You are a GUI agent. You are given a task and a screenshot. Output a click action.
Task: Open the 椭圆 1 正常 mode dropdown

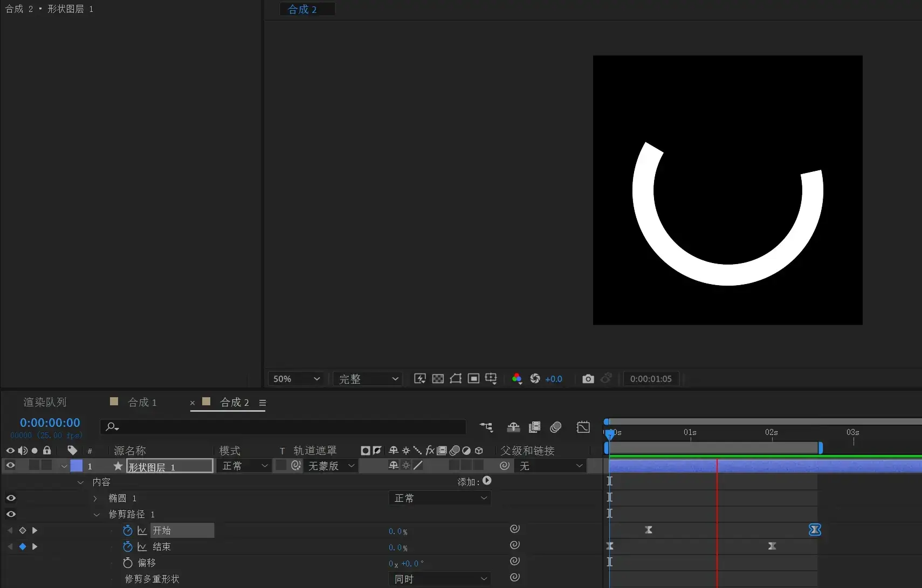(x=439, y=499)
